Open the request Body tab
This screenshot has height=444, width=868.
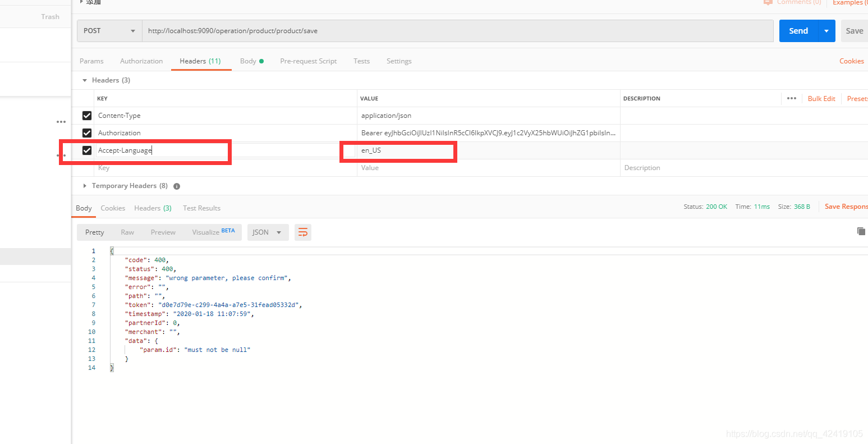(251, 61)
